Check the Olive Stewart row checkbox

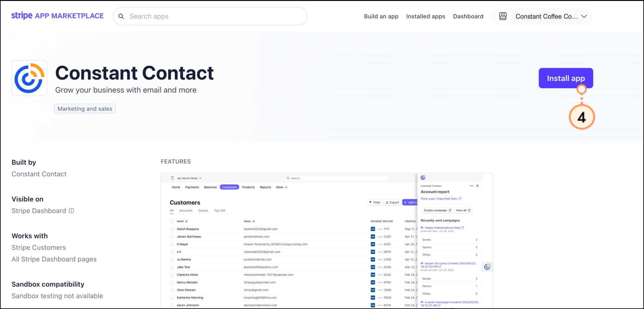point(172,290)
